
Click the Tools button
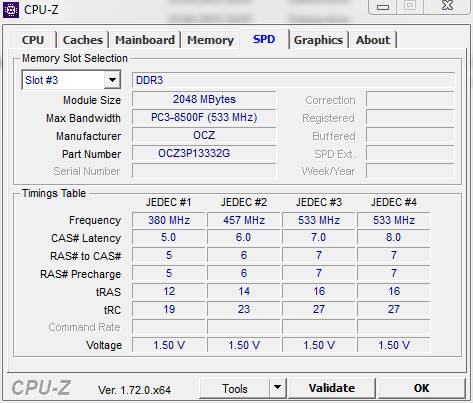tap(235, 388)
